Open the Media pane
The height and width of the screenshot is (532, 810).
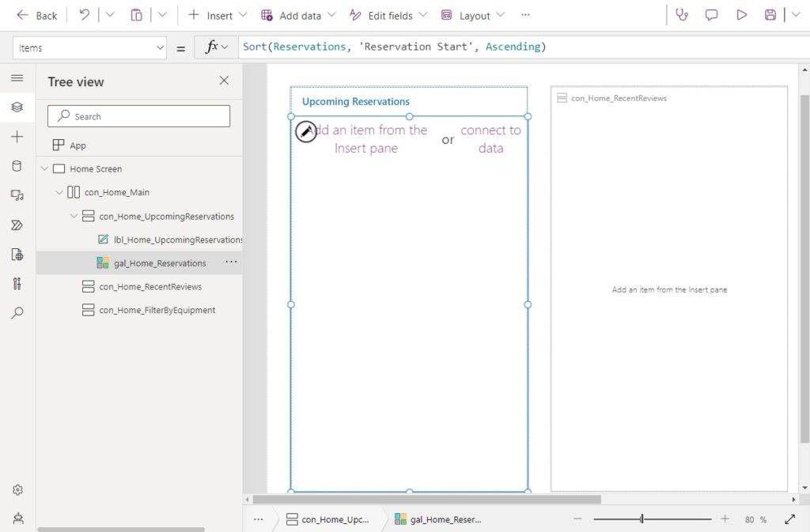tap(17, 195)
